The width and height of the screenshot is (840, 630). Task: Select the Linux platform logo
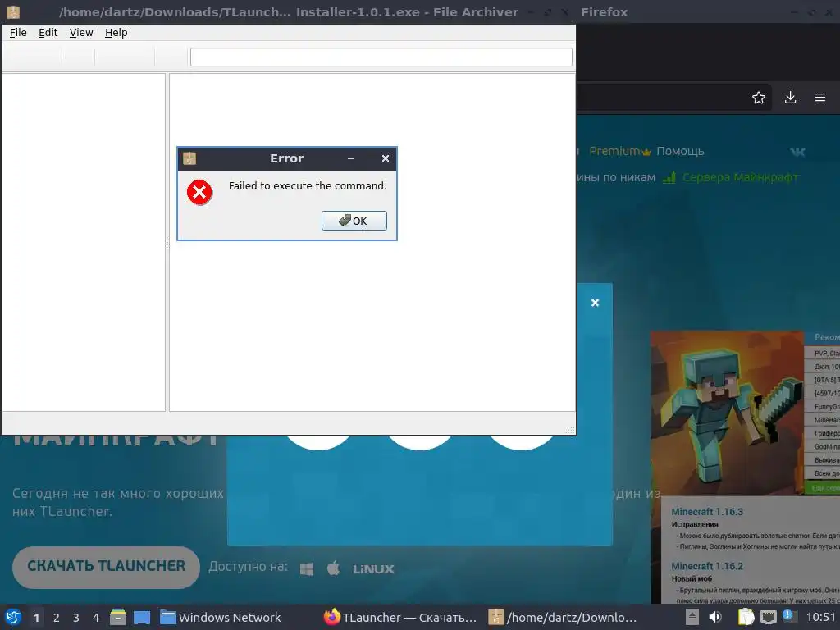click(x=373, y=569)
